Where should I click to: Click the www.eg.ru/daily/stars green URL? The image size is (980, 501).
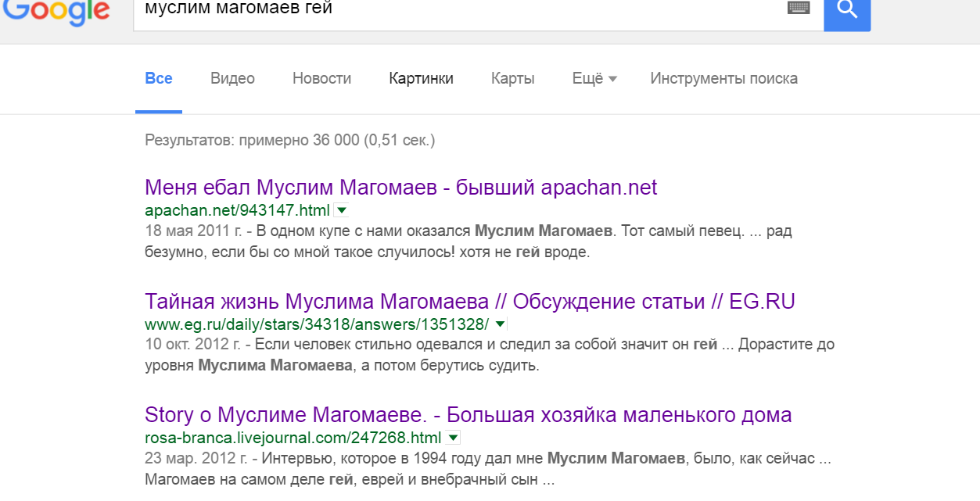[317, 324]
